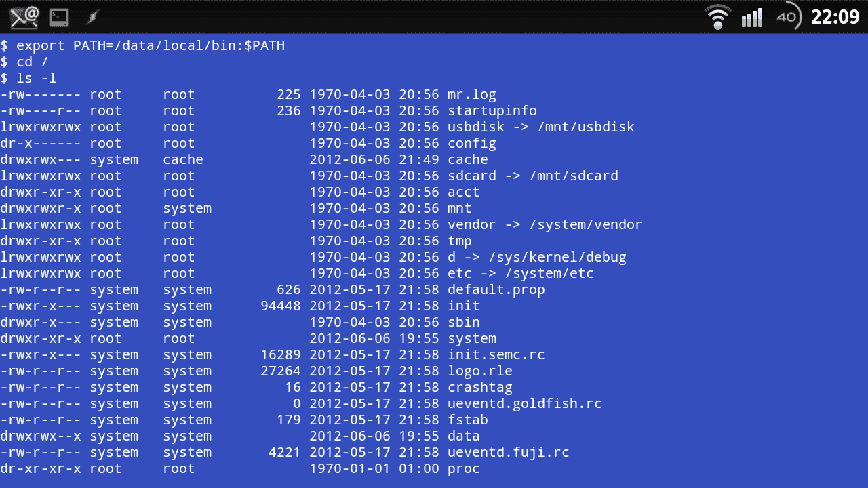Tap the mail notification icon
This screenshot has height=488, width=868.
(x=25, y=16)
